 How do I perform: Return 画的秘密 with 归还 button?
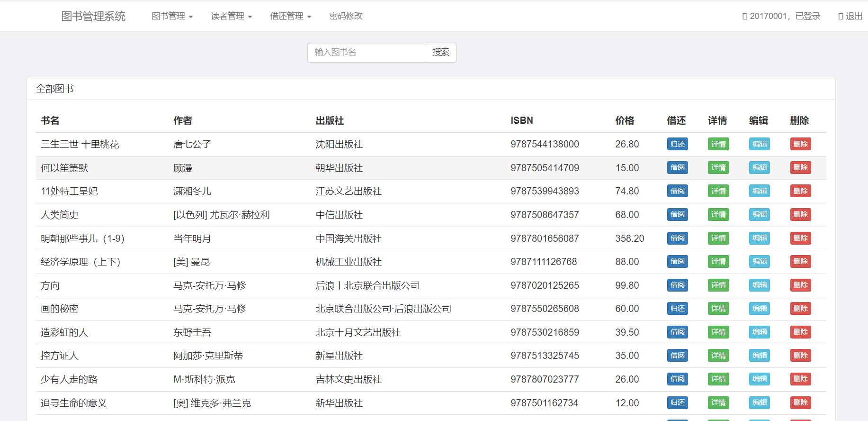pos(677,309)
